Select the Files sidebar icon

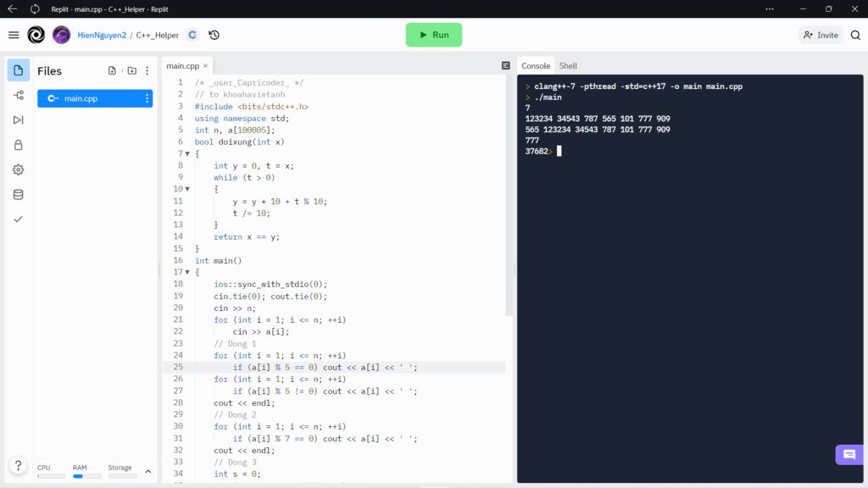coord(19,70)
